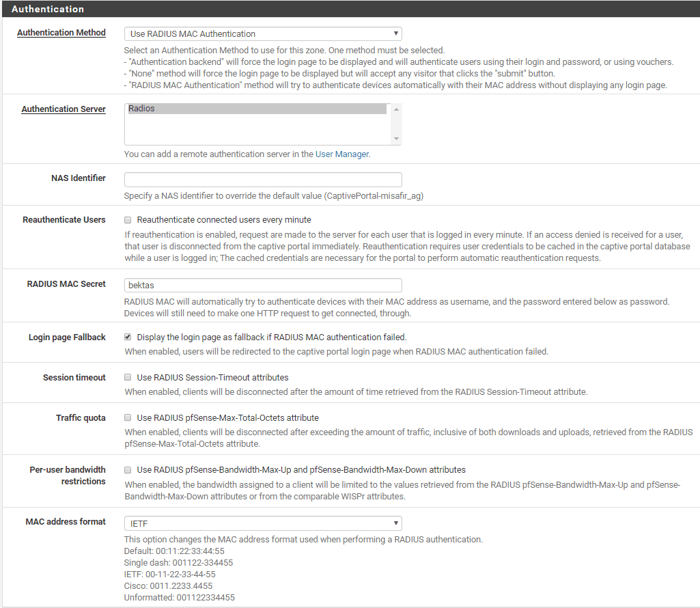Click the RADIUS MAC Secret label

coord(65,284)
